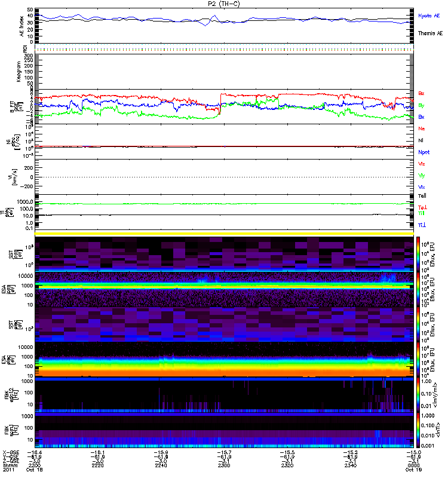
Task: Select the blue Bx legend entry
Action: 422,117
